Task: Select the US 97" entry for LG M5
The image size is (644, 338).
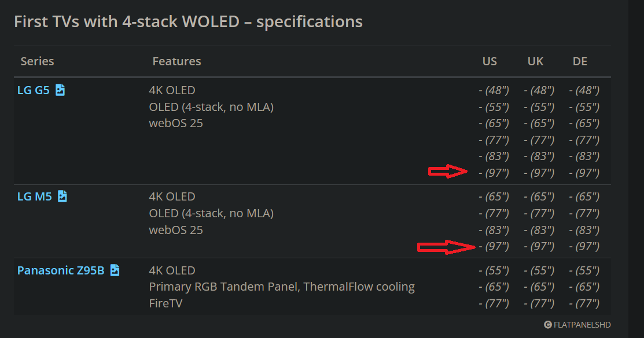Action: pyautogui.click(x=494, y=246)
